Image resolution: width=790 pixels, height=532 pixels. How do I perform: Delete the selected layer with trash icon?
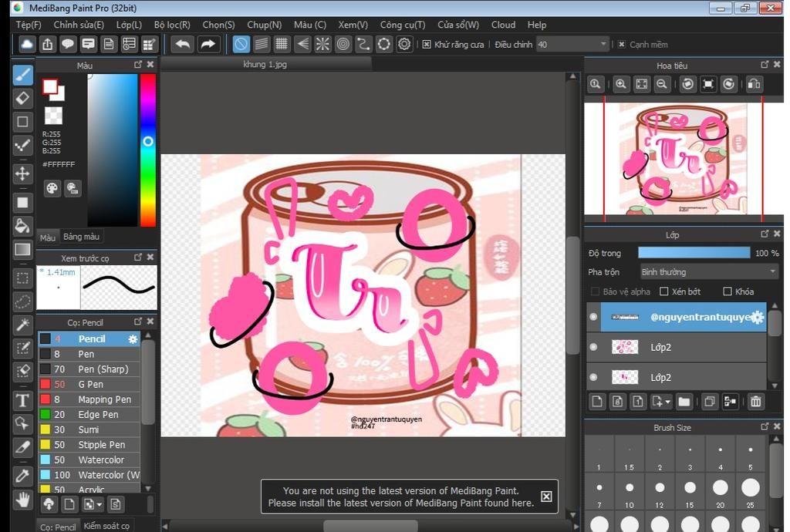(756, 402)
